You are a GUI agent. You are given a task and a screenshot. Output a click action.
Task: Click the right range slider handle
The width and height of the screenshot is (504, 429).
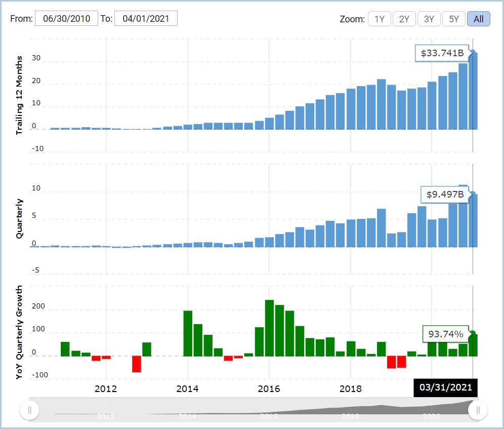coord(478,410)
